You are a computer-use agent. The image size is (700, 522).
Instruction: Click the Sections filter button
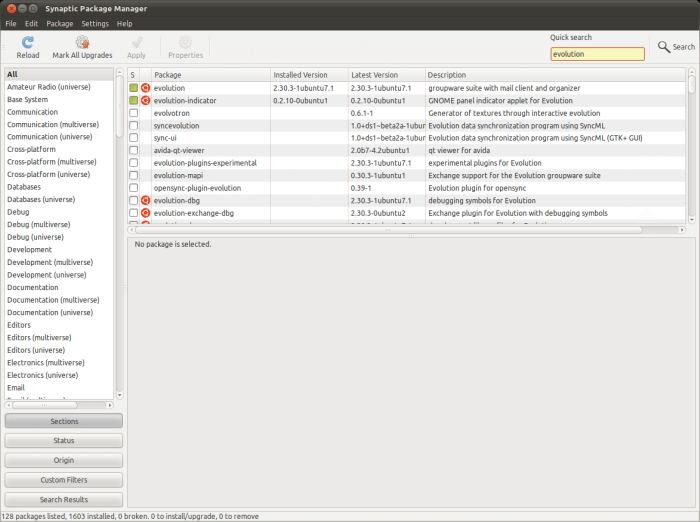(x=64, y=421)
